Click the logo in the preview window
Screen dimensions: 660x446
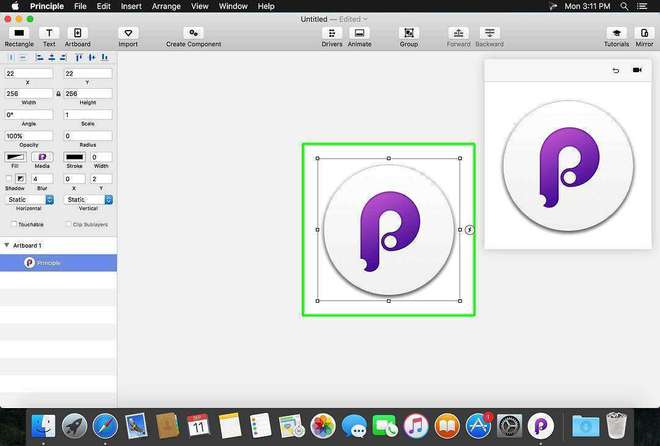coord(568,166)
